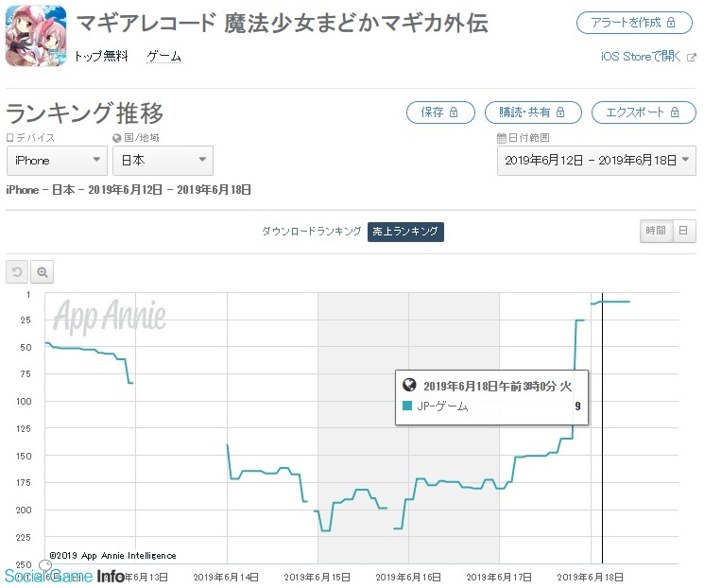Image resolution: width=704 pixels, height=588 pixels.
Task: Click the calendar icon by 日付範囲
Action: [x=501, y=138]
